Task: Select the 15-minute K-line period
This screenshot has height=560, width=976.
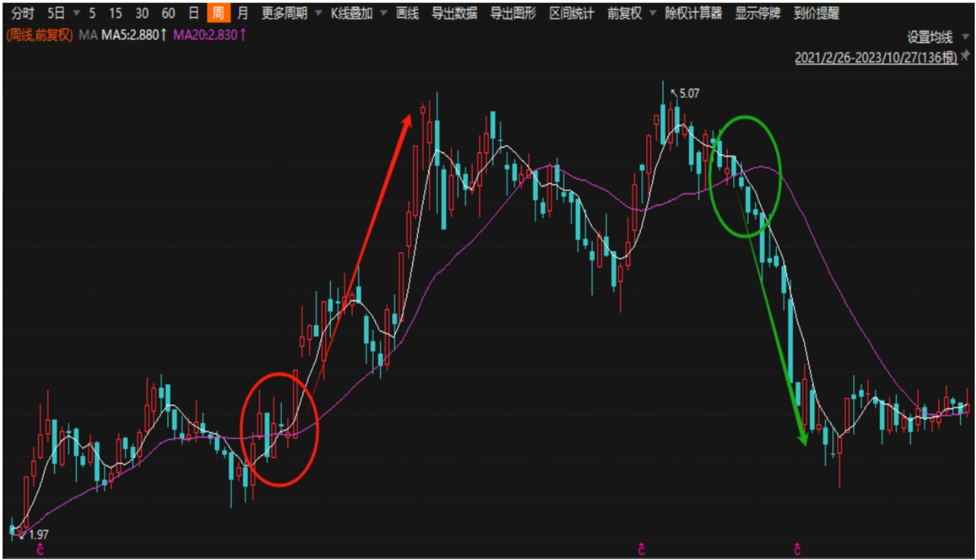Action: (x=115, y=13)
